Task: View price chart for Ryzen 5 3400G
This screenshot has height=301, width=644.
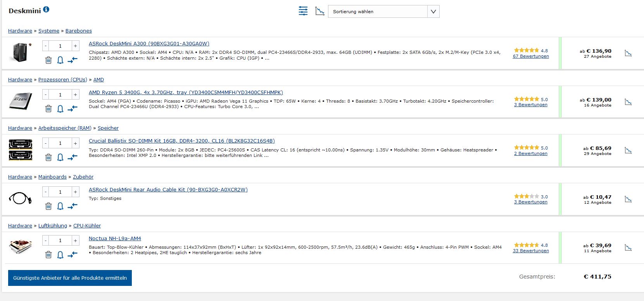Action: (628, 102)
